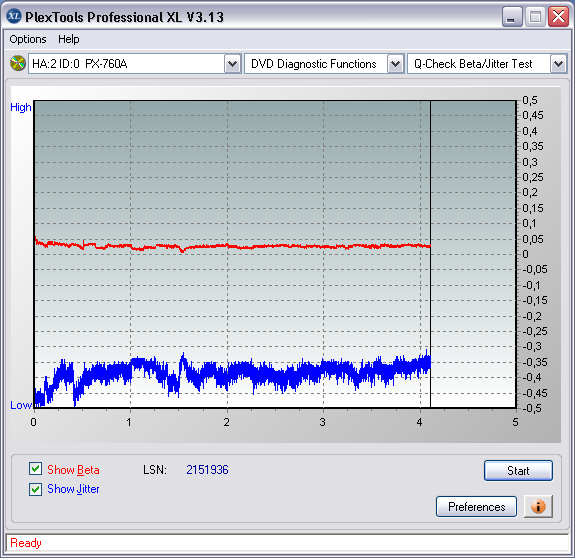Click the black vertical end-position line
Screen dimensions: 575x558
point(430,254)
